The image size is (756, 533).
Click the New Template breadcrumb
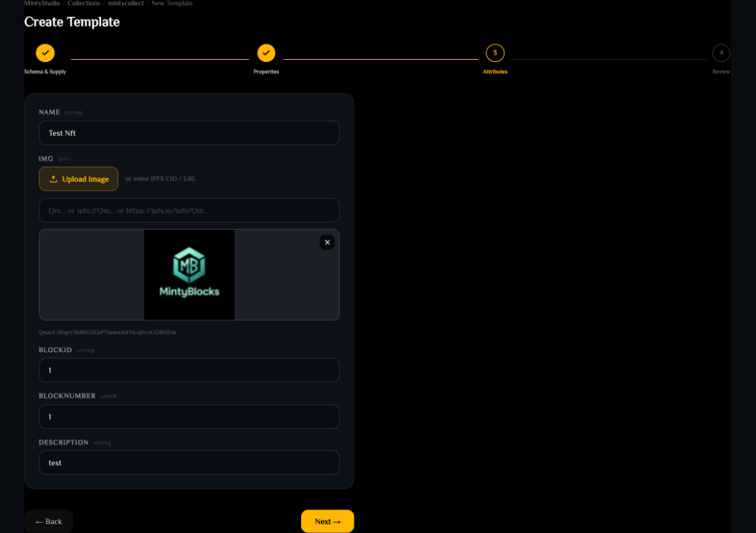pos(171,4)
